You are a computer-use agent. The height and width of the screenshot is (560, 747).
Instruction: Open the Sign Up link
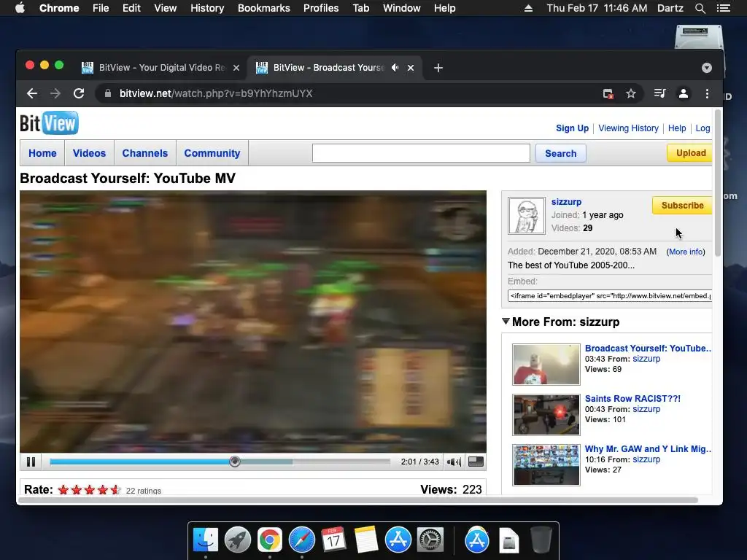pos(572,128)
